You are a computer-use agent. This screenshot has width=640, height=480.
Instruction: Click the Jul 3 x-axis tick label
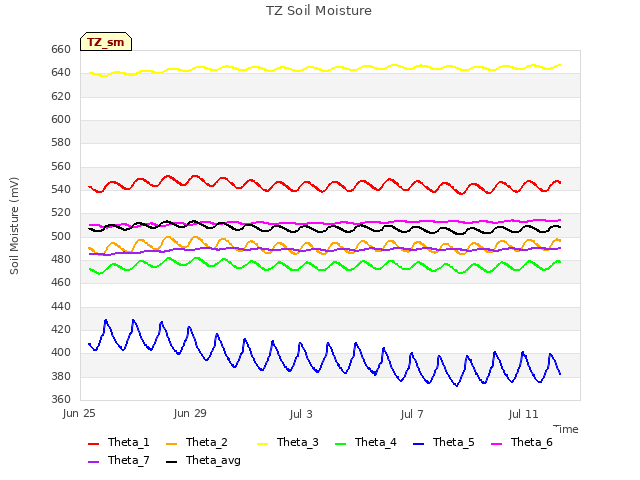[x=301, y=414]
